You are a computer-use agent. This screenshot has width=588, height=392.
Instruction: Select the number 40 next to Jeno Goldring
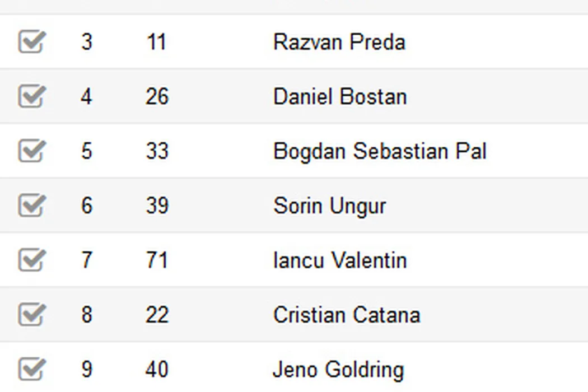coord(156,370)
